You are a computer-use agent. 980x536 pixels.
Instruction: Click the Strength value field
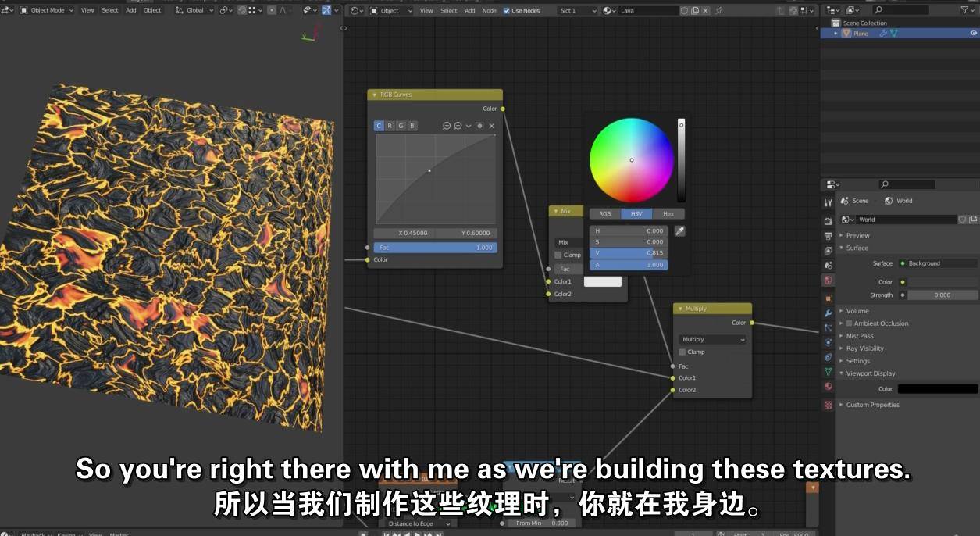point(943,295)
